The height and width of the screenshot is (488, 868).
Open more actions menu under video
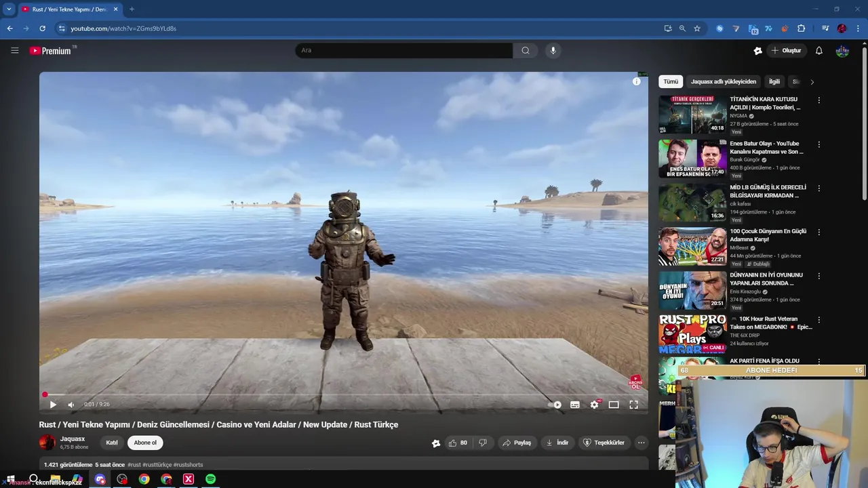[x=641, y=443]
